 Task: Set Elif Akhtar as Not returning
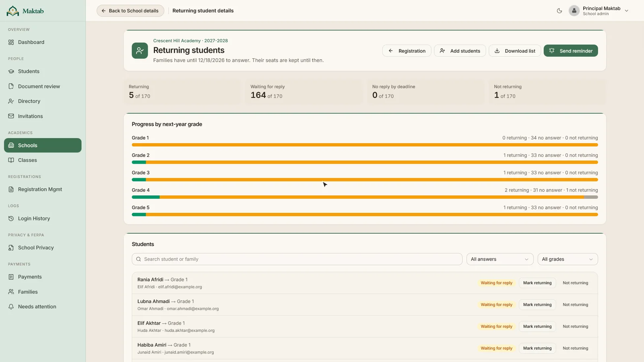point(575,327)
